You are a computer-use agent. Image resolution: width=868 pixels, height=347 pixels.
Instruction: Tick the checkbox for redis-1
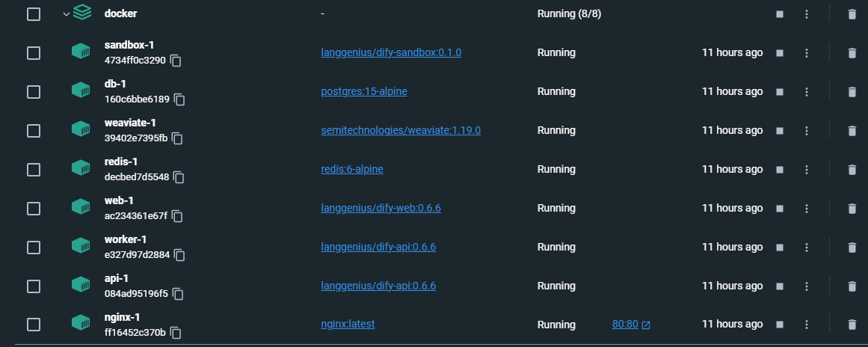pyautogui.click(x=33, y=169)
